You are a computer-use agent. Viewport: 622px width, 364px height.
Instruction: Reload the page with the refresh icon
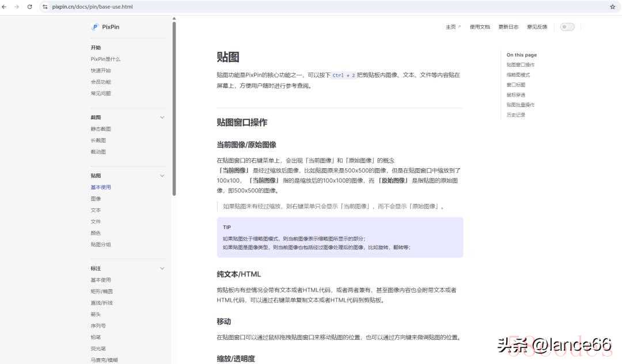click(29, 7)
